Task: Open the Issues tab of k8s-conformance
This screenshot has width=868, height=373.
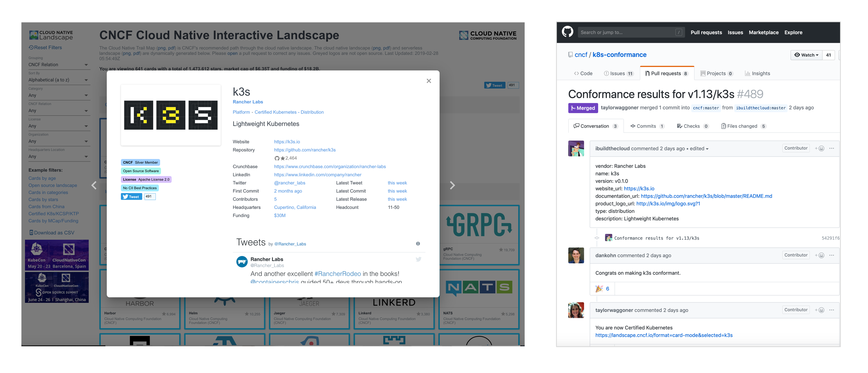Action: pyautogui.click(x=617, y=74)
